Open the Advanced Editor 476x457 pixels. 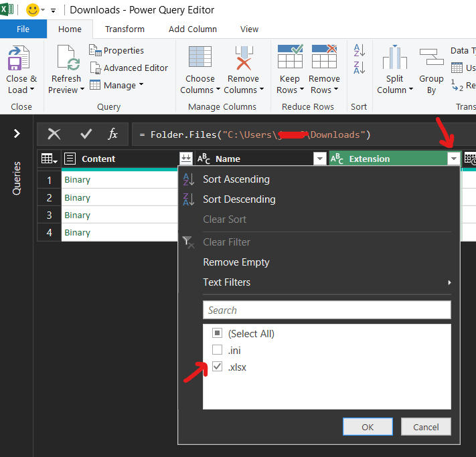click(x=129, y=68)
